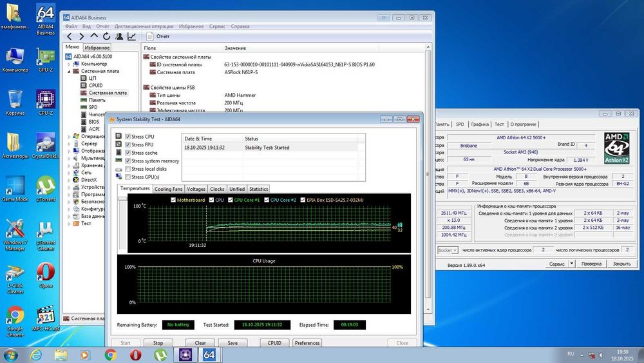Open the MPC-HC x64 desktop shortcut

(46, 319)
